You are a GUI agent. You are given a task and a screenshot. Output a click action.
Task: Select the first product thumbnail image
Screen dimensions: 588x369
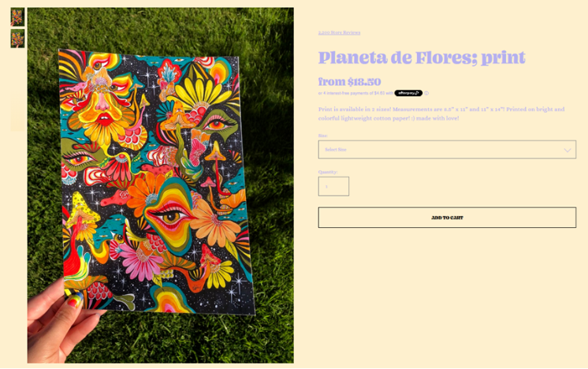tap(17, 17)
